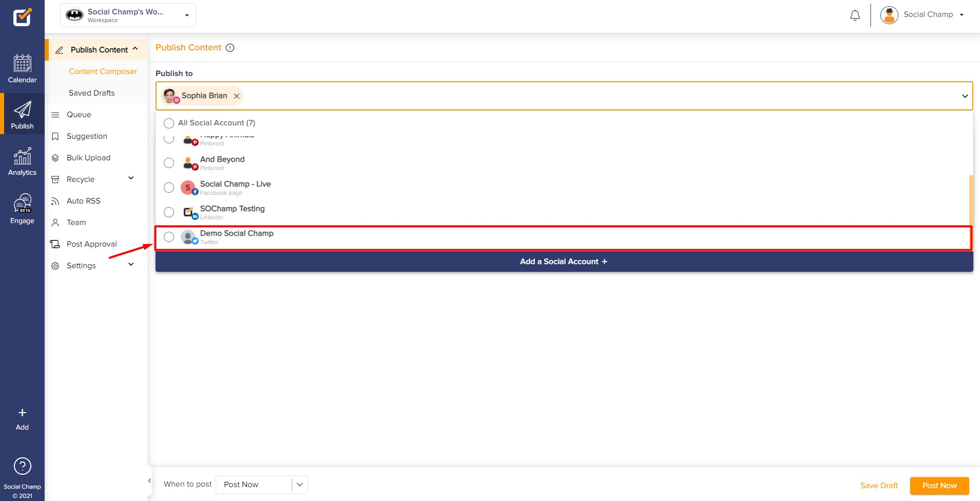Expand the Settings menu section
The width and height of the screenshot is (980, 501).
[131, 264]
